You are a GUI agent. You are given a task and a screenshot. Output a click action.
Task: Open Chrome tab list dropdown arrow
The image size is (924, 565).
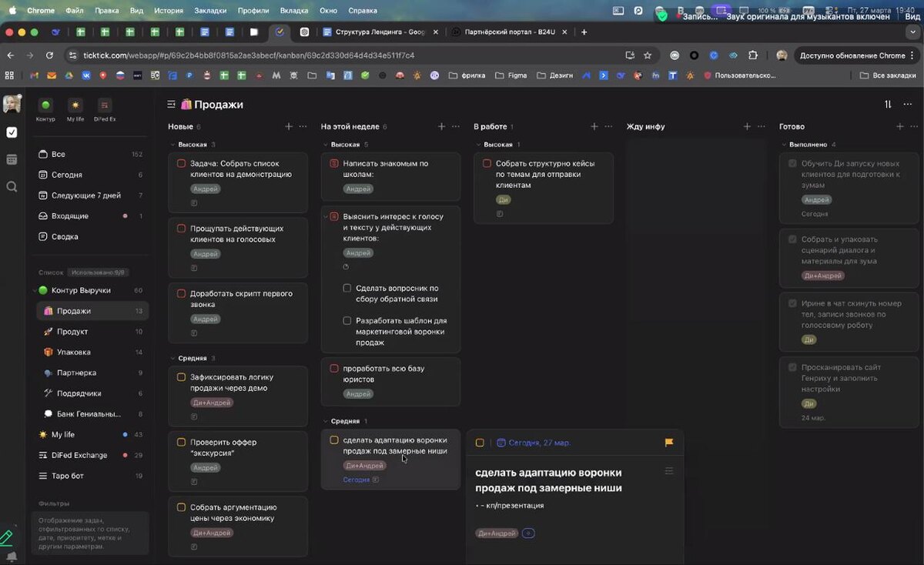pos(912,32)
